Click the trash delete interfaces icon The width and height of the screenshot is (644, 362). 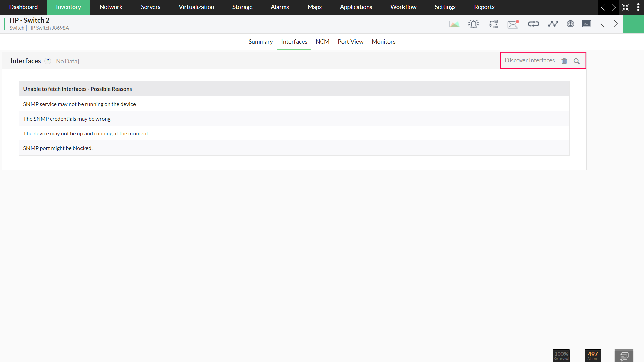(x=564, y=61)
